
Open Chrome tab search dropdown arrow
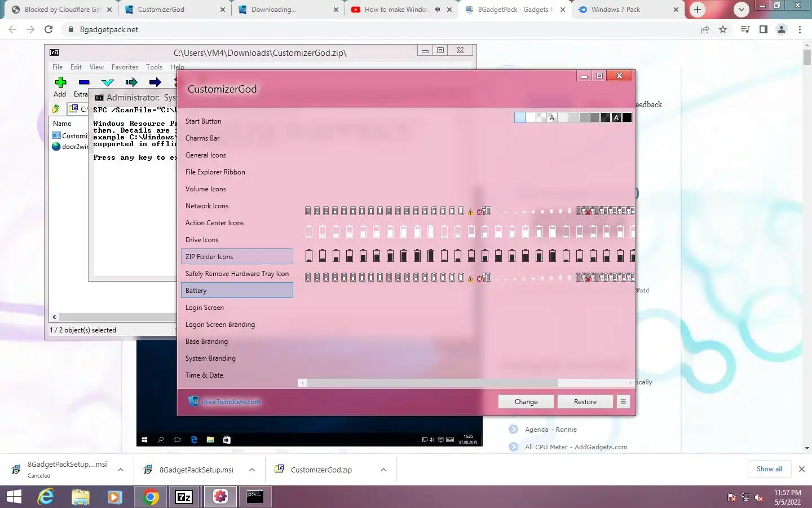tap(742, 10)
